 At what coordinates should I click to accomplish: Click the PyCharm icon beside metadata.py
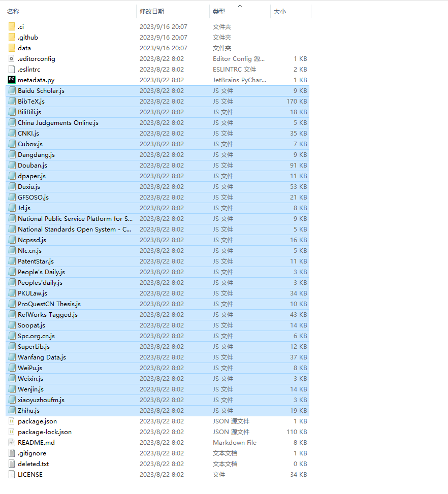[x=12, y=80]
